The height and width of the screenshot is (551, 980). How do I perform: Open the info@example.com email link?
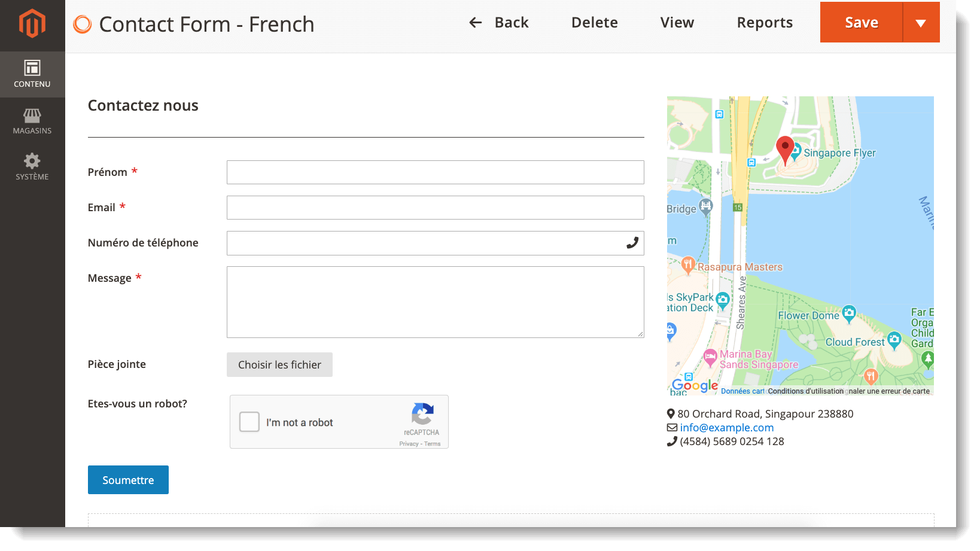tap(727, 427)
